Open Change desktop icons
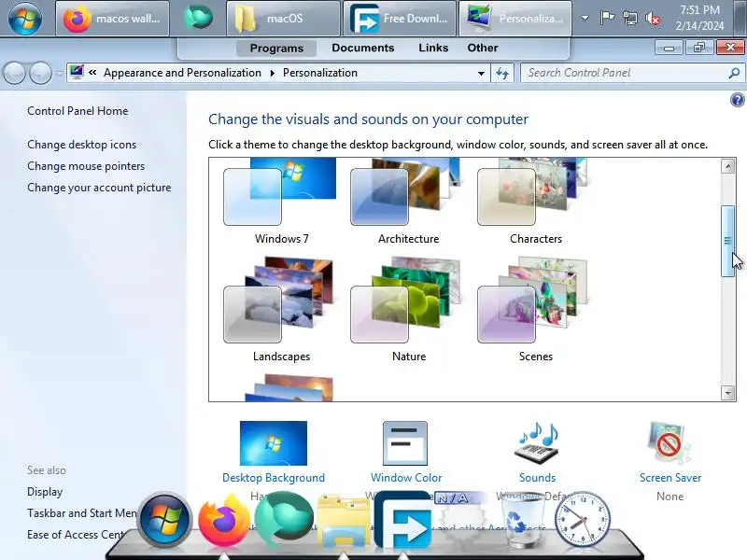Screen dimensions: 747x560 [81, 145]
